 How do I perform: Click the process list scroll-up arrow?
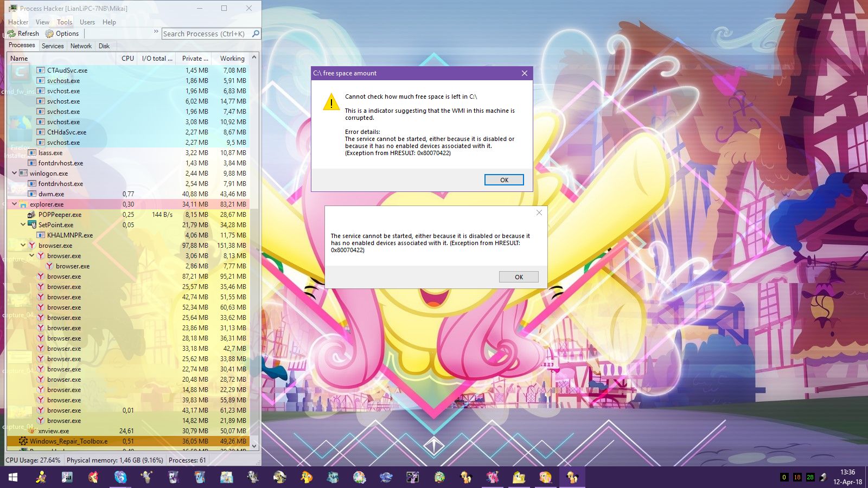254,57
